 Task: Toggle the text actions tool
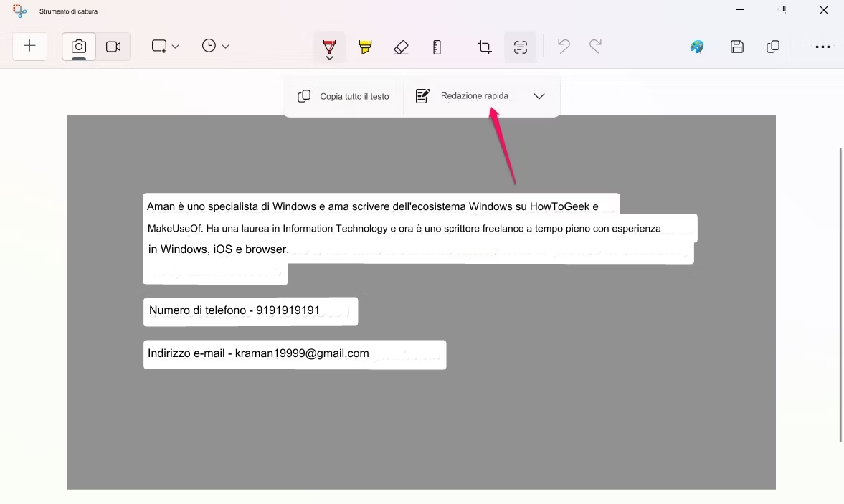(x=520, y=47)
